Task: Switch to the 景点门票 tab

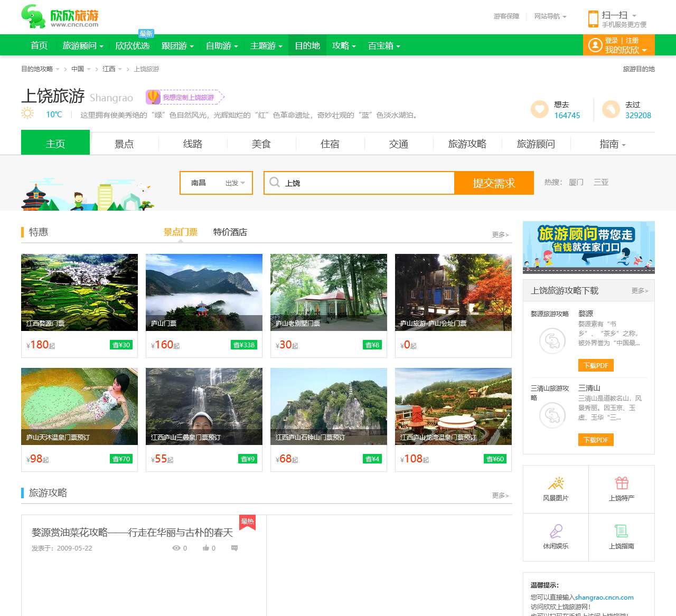Action: pos(180,232)
